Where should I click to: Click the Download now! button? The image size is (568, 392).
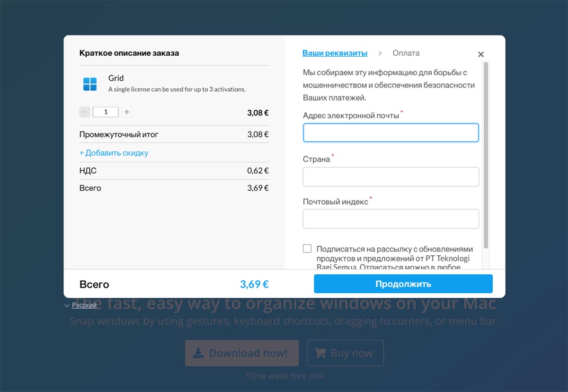pos(241,353)
